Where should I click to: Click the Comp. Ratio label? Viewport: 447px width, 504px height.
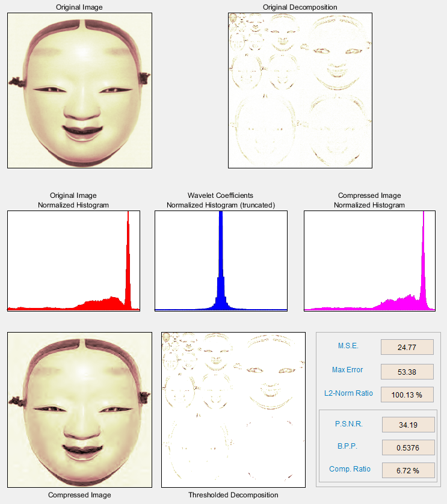coord(350,469)
